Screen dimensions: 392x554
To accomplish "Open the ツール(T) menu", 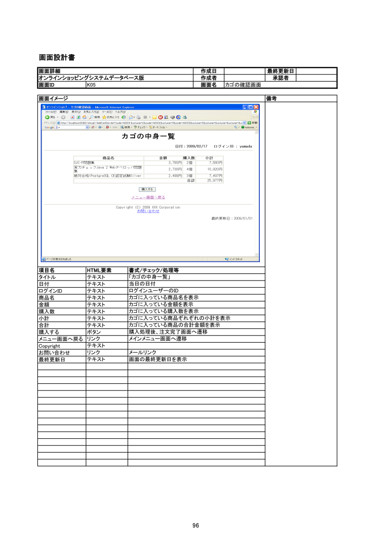I will (107, 112).
